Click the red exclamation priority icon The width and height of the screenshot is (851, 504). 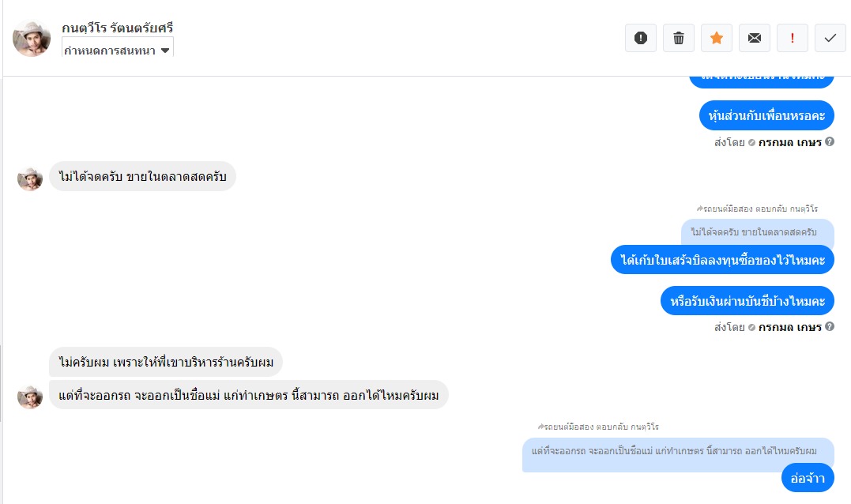tap(793, 38)
